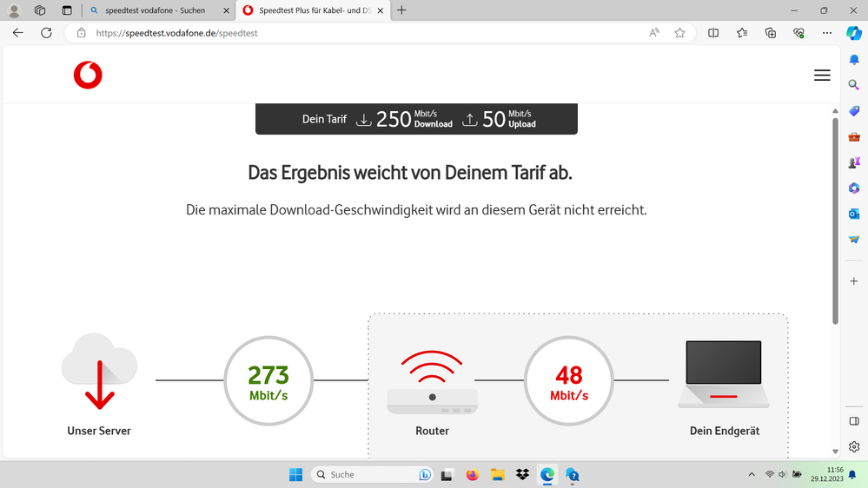The height and width of the screenshot is (488, 868).
Task: Open Shopping tag in sidebar
Action: point(854,110)
